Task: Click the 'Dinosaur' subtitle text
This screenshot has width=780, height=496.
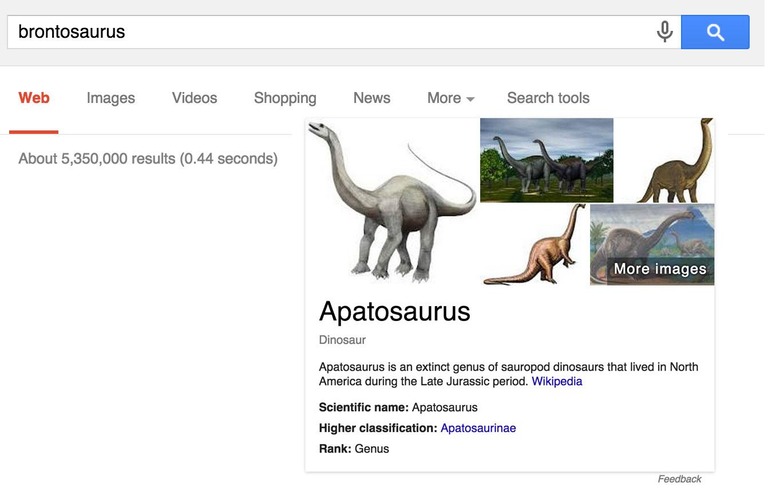Action: pyautogui.click(x=342, y=340)
